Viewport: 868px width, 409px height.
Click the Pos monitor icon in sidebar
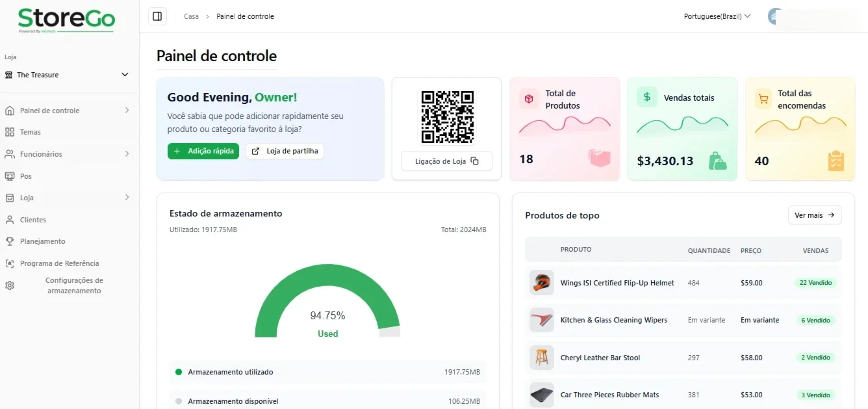[10, 176]
